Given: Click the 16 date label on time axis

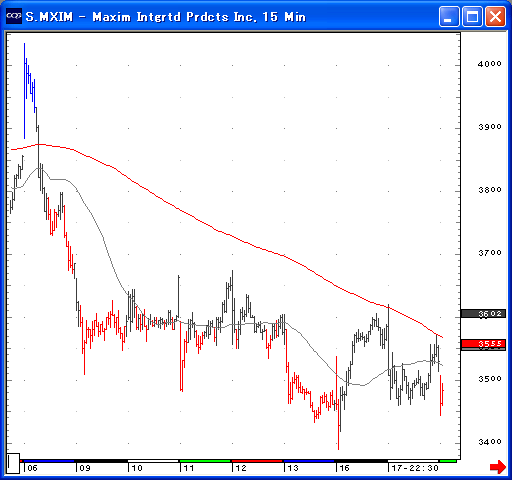Looking at the screenshot, I should pyautogui.click(x=344, y=468).
